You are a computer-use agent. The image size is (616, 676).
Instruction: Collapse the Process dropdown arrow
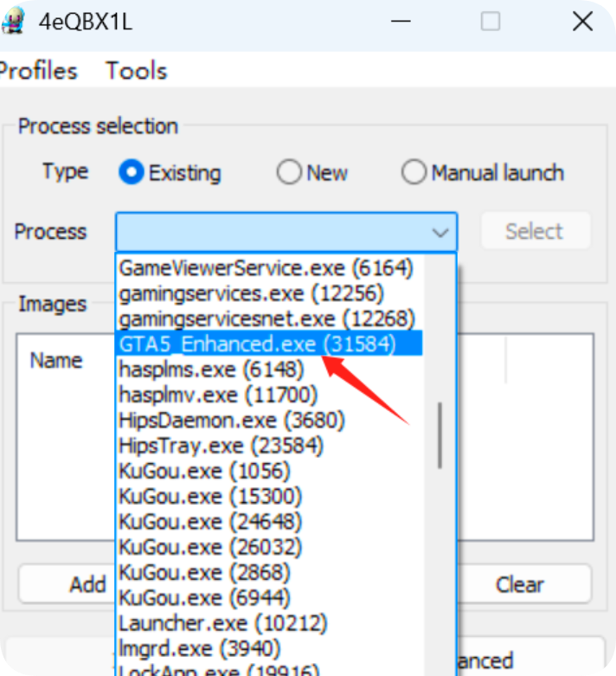440,232
